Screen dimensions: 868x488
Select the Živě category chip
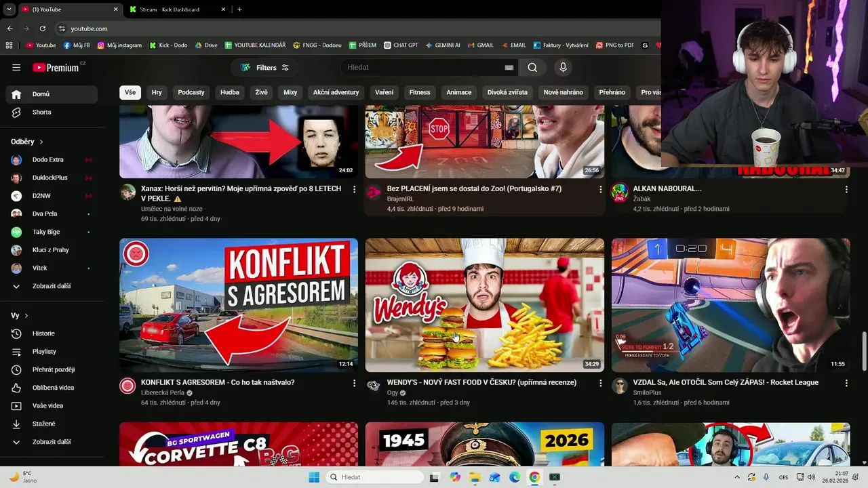coord(262,92)
